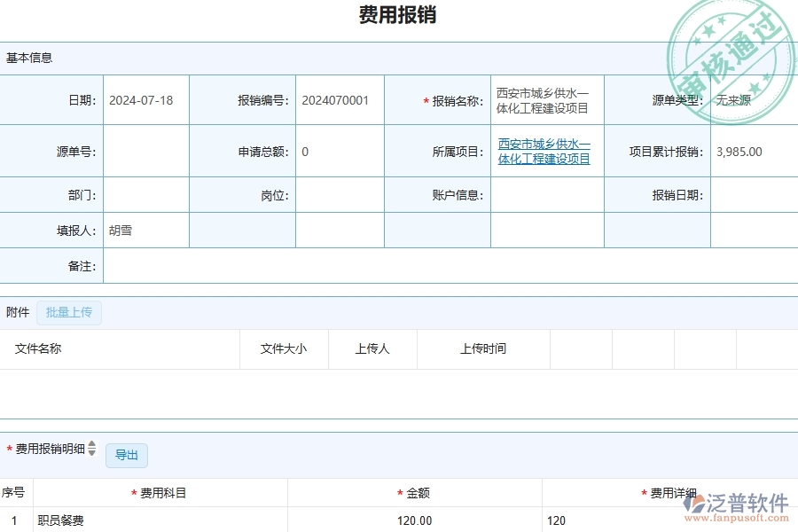Click the 批量上传 attachment upload button

tap(69, 312)
